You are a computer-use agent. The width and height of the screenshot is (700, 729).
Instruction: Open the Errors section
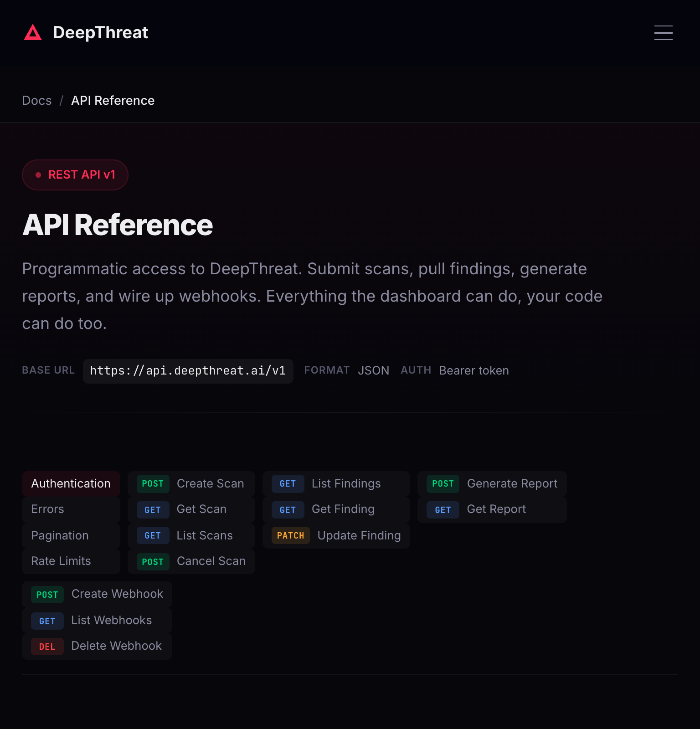pos(71,509)
